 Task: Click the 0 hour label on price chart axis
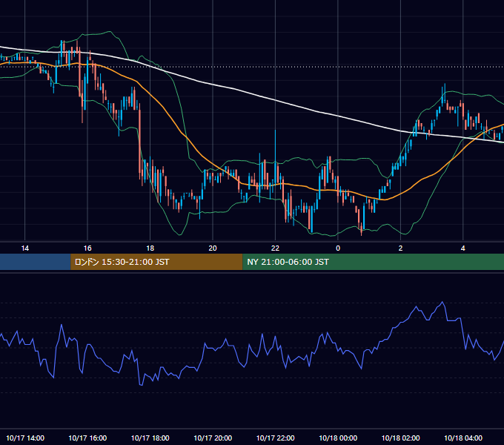[338, 248]
